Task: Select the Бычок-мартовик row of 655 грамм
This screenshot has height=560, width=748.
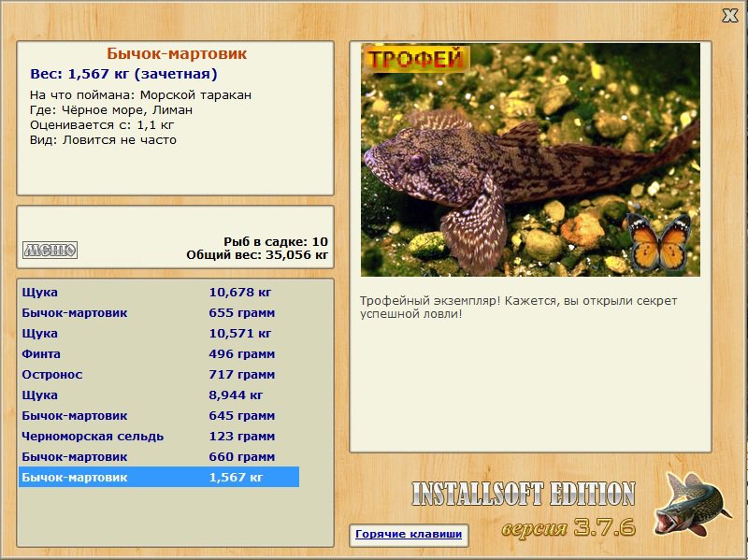Action: pyautogui.click(x=159, y=312)
